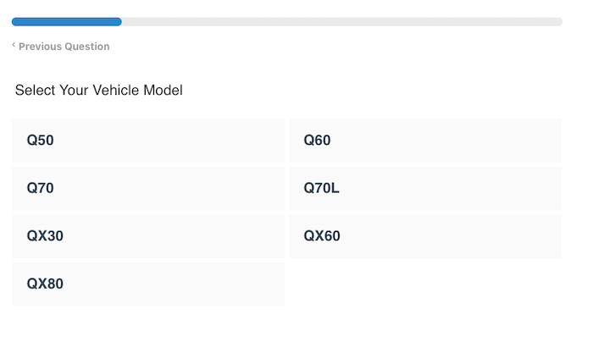Tap the QX80 tile in last row
The width and height of the screenshot is (593, 364).
point(148,284)
